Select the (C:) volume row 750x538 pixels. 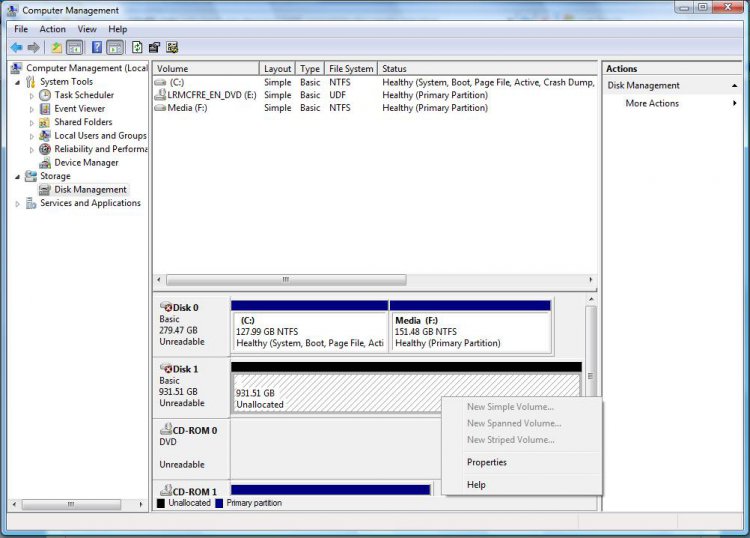375,82
